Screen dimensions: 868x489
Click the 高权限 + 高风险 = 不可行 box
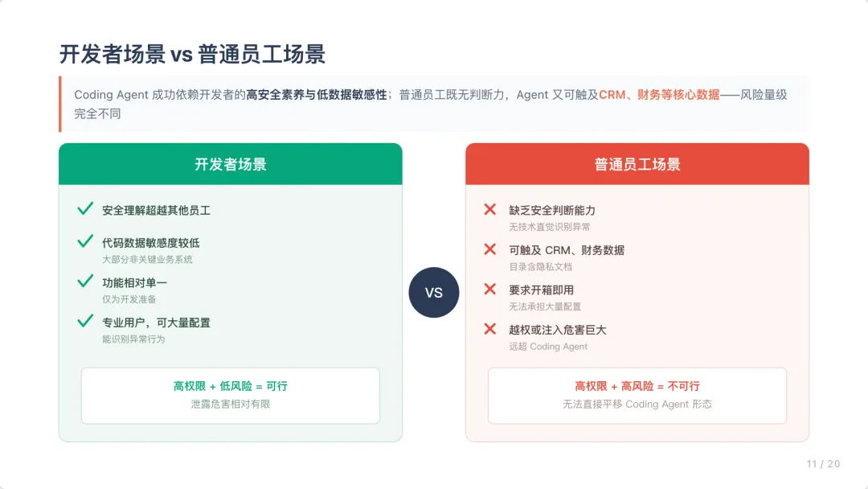coord(637,396)
